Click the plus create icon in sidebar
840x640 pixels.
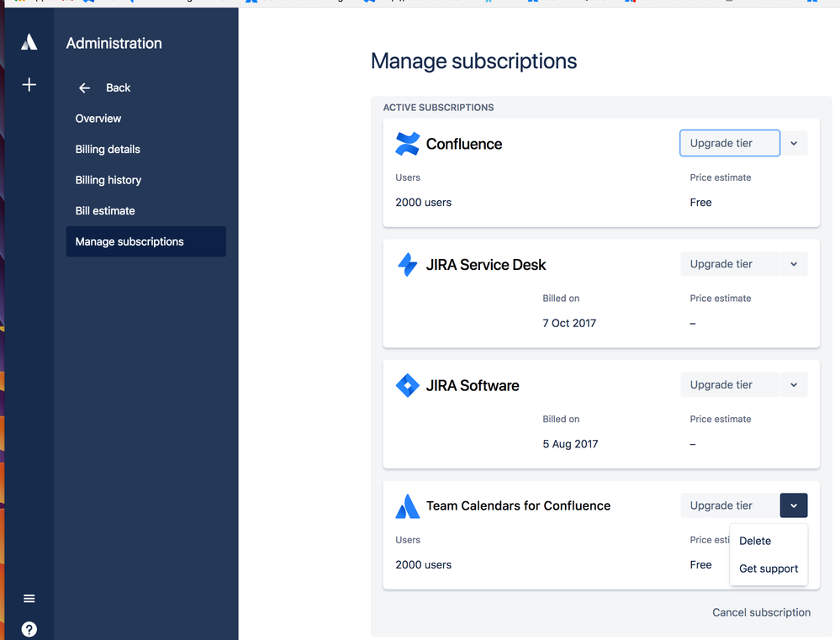[29, 84]
